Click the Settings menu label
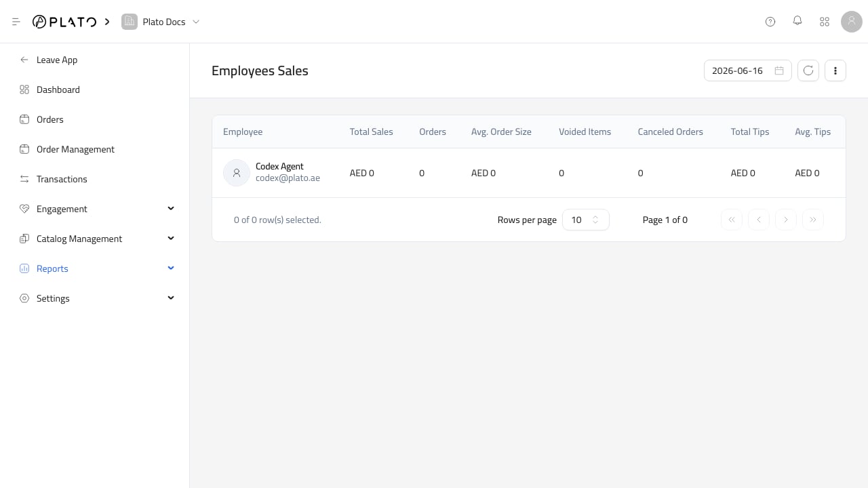The width and height of the screenshot is (868, 488). (53, 298)
